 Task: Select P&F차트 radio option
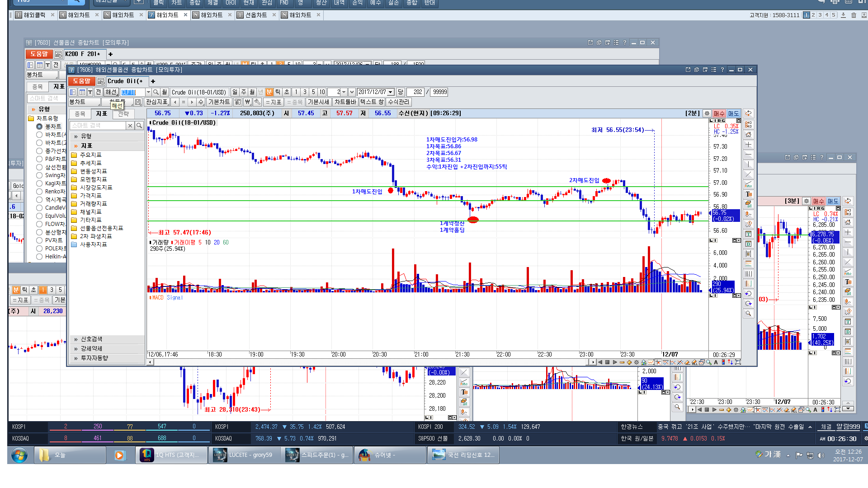(39, 159)
